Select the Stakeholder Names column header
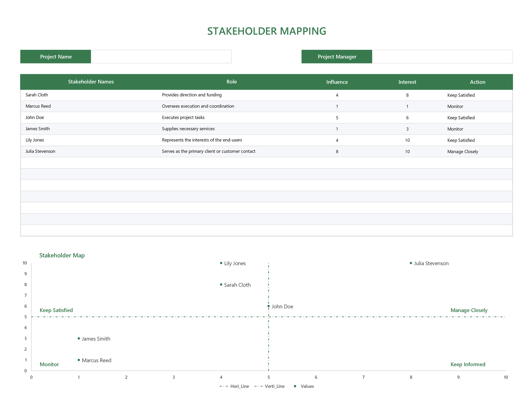 pyautogui.click(x=91, y=82)
